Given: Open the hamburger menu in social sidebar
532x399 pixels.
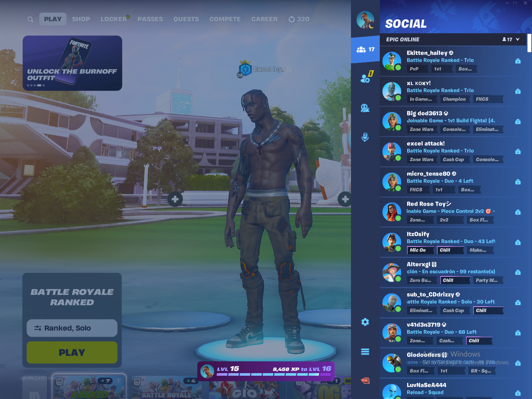Looking at the screenshot, I should tap(365, 352).
